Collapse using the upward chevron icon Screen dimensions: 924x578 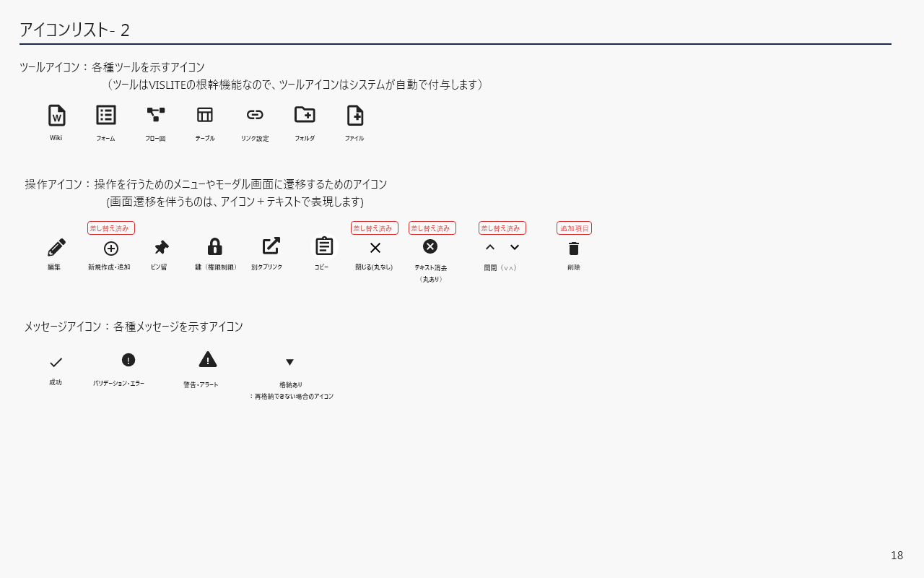click(x=490, y=247)
